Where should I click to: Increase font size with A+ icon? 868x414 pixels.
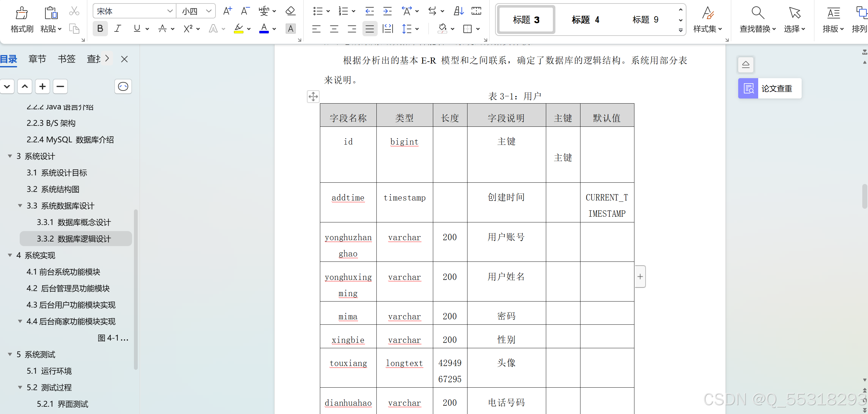[x=228, y=11]
